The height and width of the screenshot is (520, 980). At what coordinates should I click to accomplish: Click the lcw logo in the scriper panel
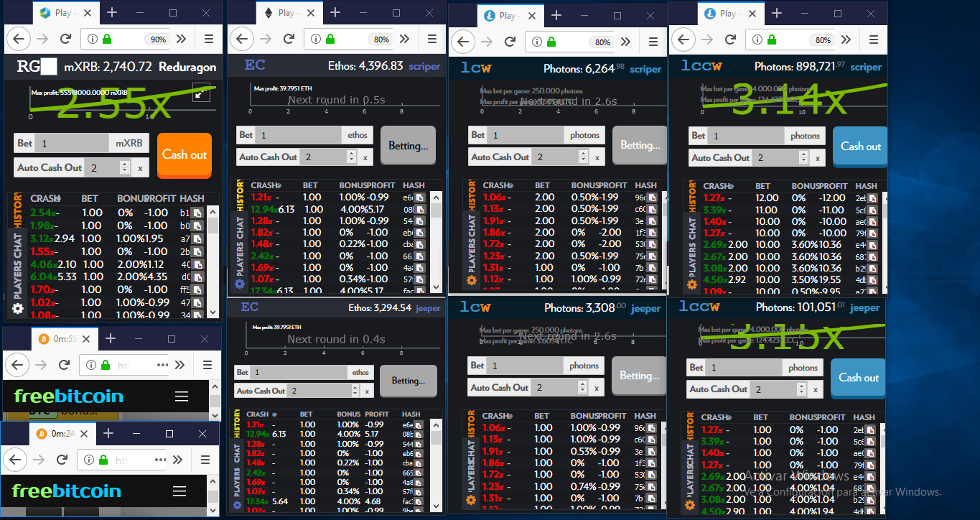pos(475,68)
